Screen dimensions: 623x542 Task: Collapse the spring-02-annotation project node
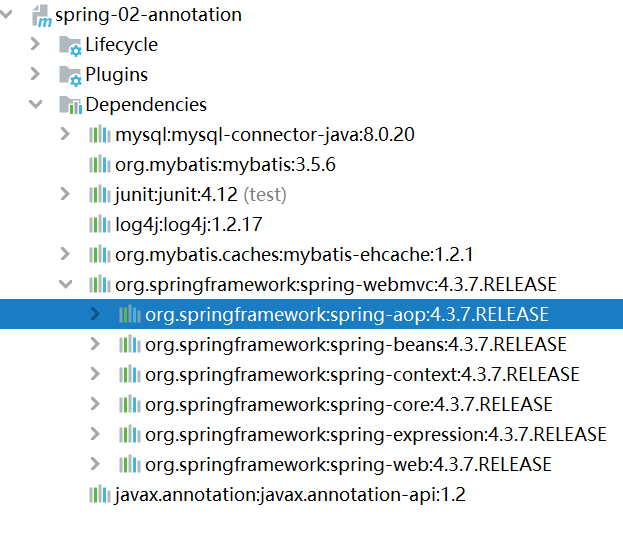[6, 14]
